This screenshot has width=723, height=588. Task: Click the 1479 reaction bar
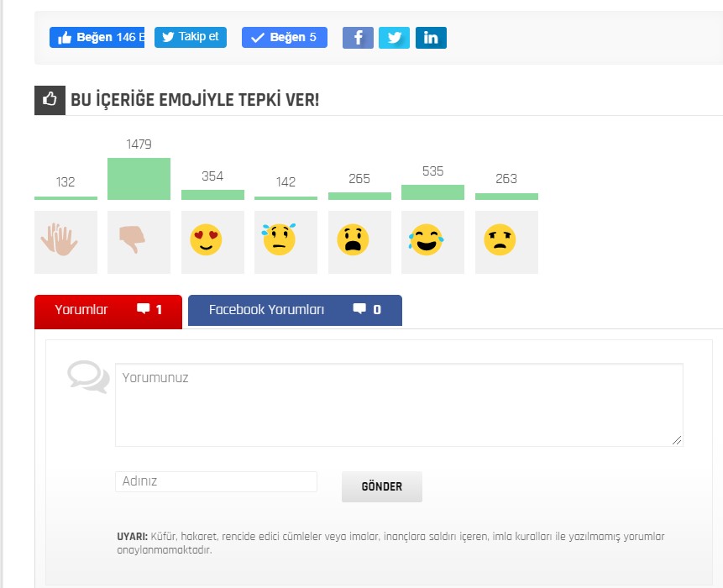[x=139, y=179]
